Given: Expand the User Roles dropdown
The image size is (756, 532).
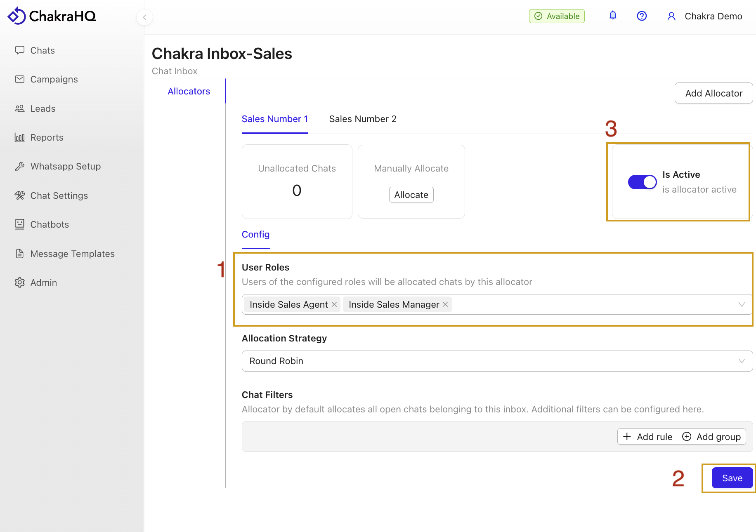Looking at the screenshot, I should [x=741, y=304].
